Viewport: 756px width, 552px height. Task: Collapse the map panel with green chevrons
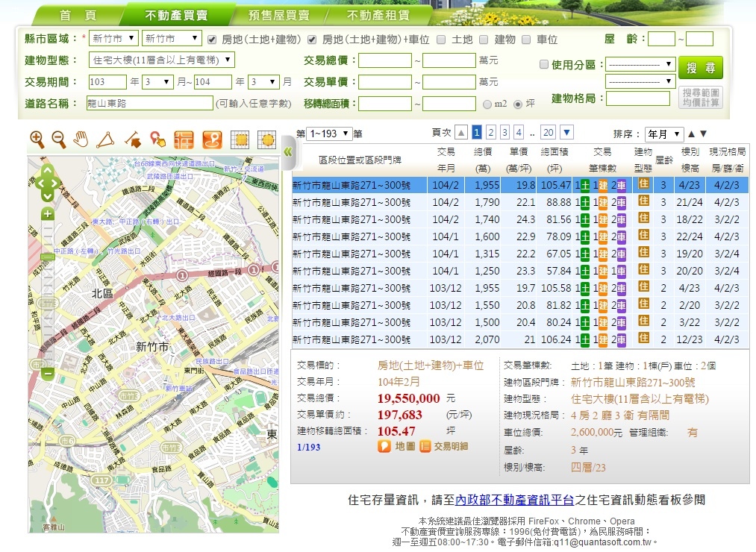pos(288,152)
